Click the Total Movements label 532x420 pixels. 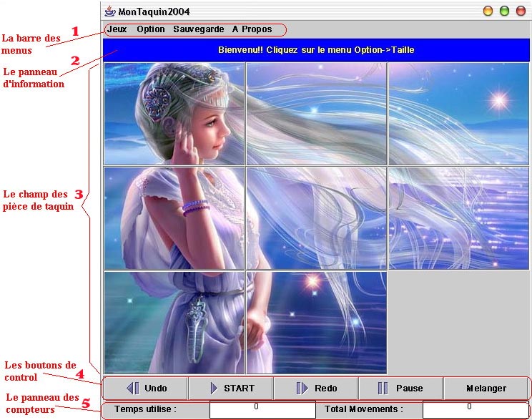(363, 409)
